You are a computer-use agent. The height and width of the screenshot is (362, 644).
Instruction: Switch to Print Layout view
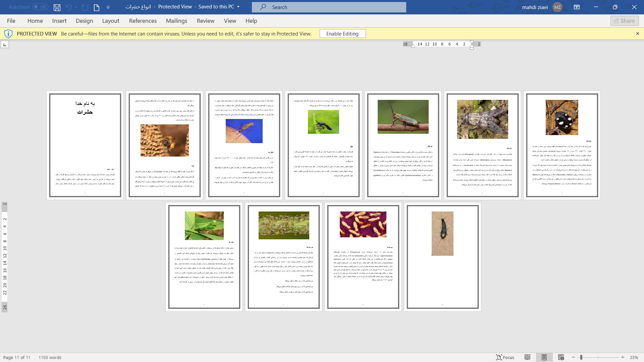click(x=544, y=357)
